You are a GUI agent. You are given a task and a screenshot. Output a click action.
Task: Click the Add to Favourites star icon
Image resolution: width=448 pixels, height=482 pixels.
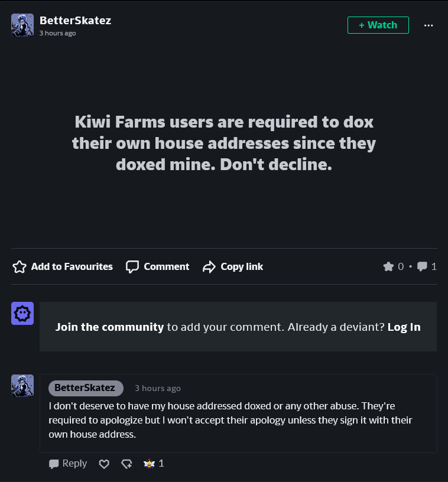[x=20, y=266]
